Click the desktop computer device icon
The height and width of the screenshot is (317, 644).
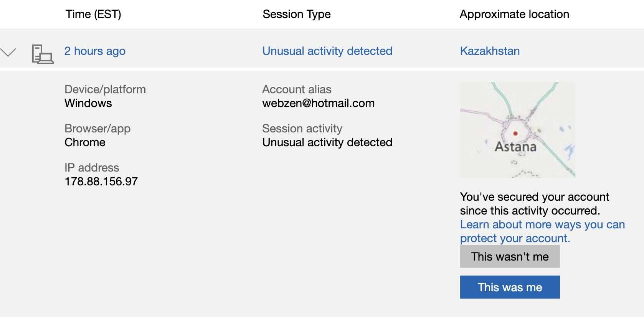43,54
